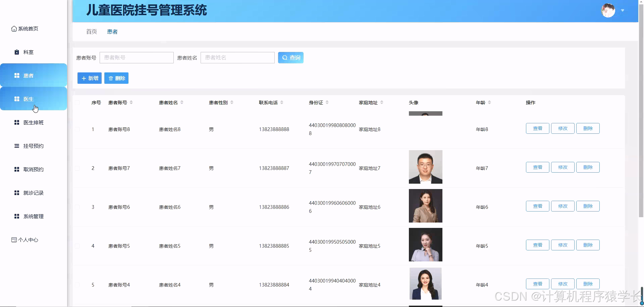
Task: Click the 新增 add button
Action: [89, 78]
